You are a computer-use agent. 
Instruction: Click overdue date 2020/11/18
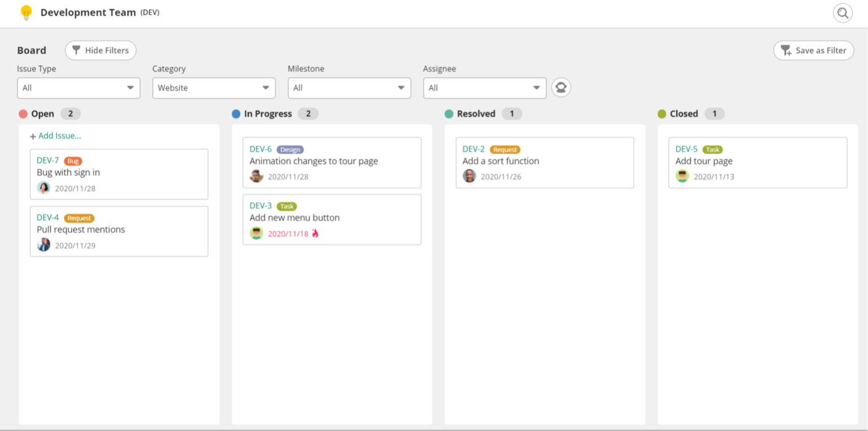(288, 234)
